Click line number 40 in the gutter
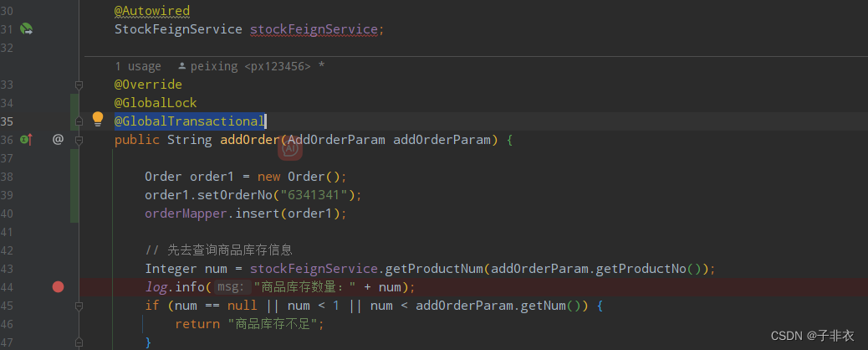The width and height of the screenshot is (868, 350). pos(7,214)
